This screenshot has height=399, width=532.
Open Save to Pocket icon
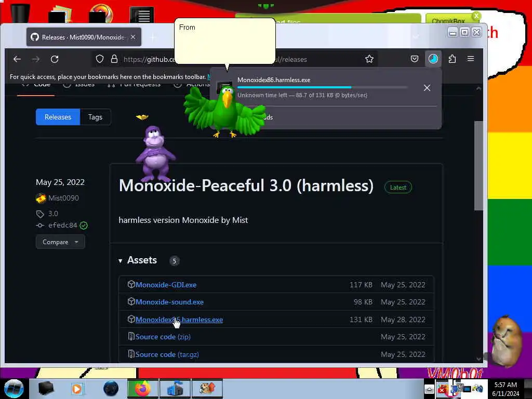pyautogui.click(x=415, y=59)
